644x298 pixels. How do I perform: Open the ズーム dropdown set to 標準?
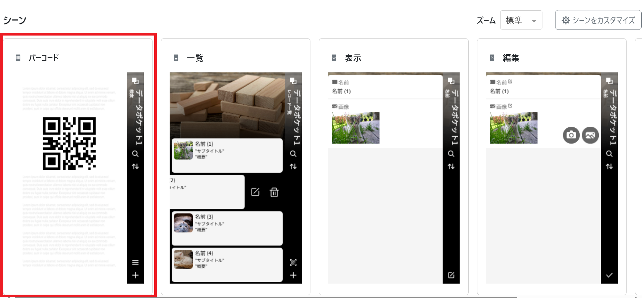pos(521,20)
